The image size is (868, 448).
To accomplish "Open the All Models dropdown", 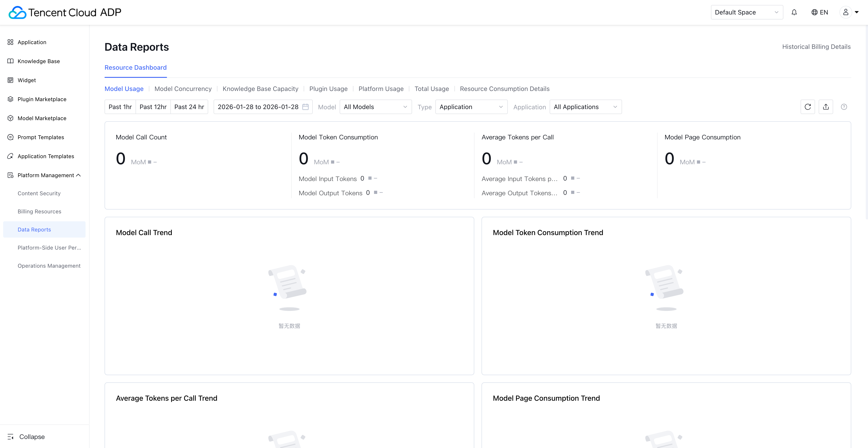I will pos(375,107).
